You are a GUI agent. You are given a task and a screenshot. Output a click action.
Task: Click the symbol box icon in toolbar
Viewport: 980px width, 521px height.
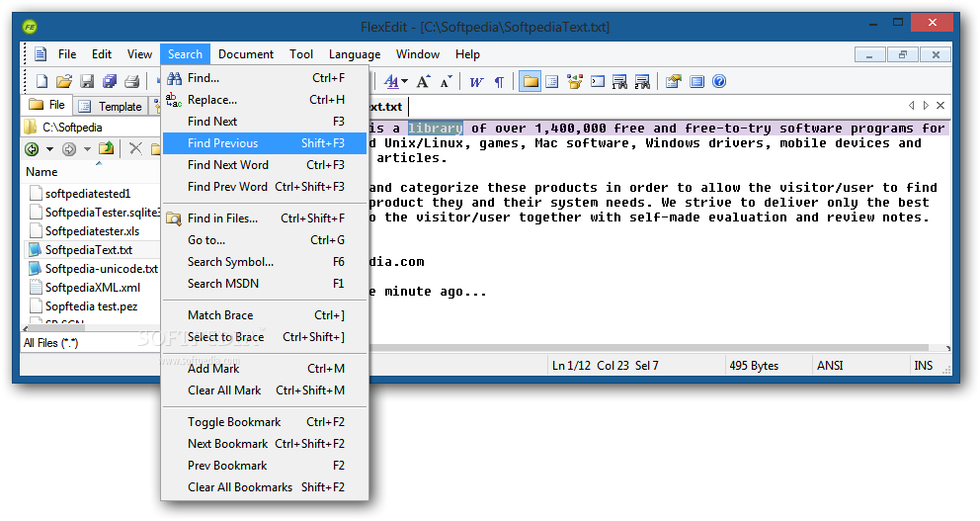point(574,81)
